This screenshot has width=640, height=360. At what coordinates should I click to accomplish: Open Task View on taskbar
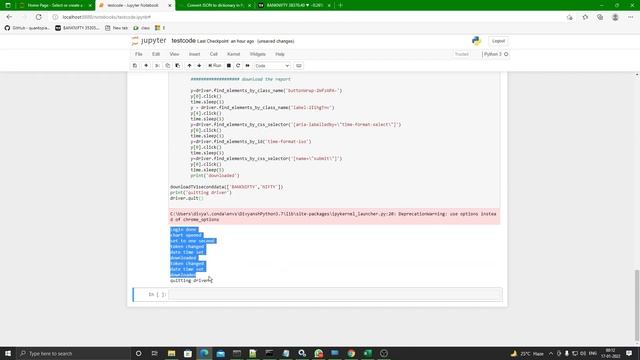[x=155, y=353]
